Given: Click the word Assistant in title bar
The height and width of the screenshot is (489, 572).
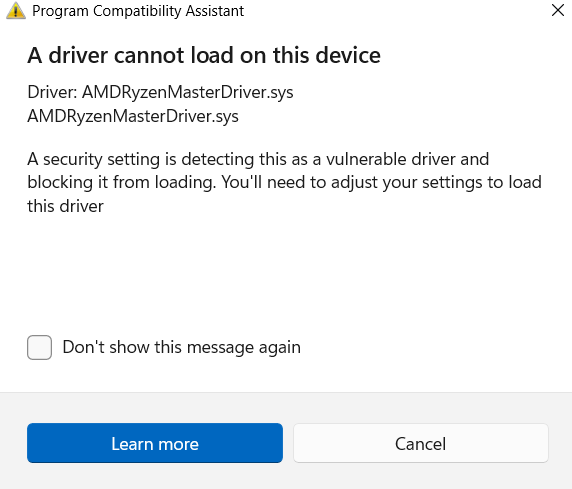Looking at the screenshot, I should coord(215,11).
